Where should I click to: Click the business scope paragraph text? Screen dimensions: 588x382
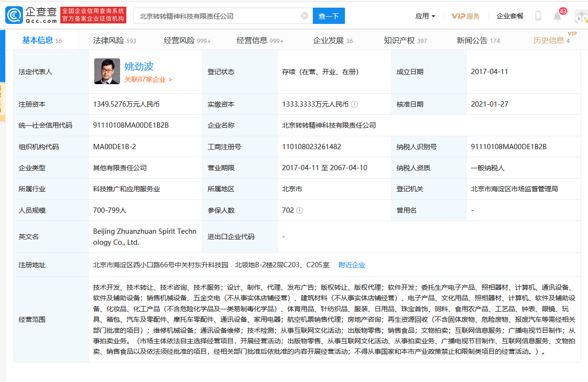(334, 319)
